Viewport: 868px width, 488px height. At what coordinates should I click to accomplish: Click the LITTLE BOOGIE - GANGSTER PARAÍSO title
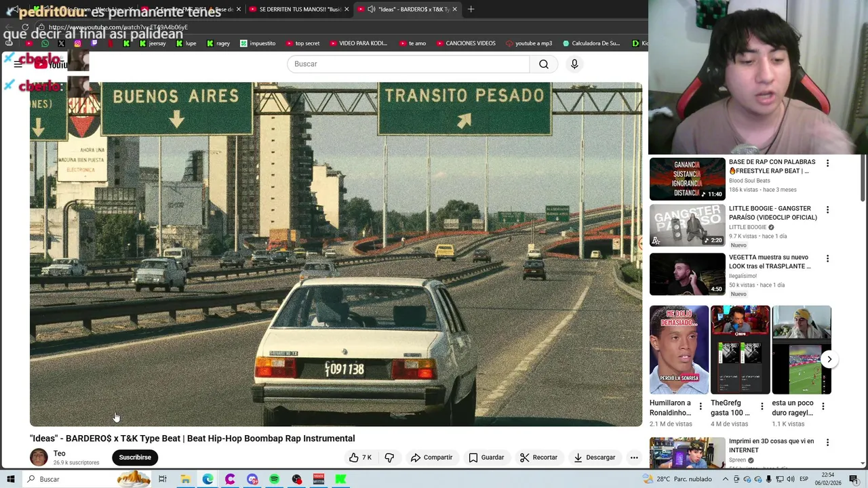772,213
